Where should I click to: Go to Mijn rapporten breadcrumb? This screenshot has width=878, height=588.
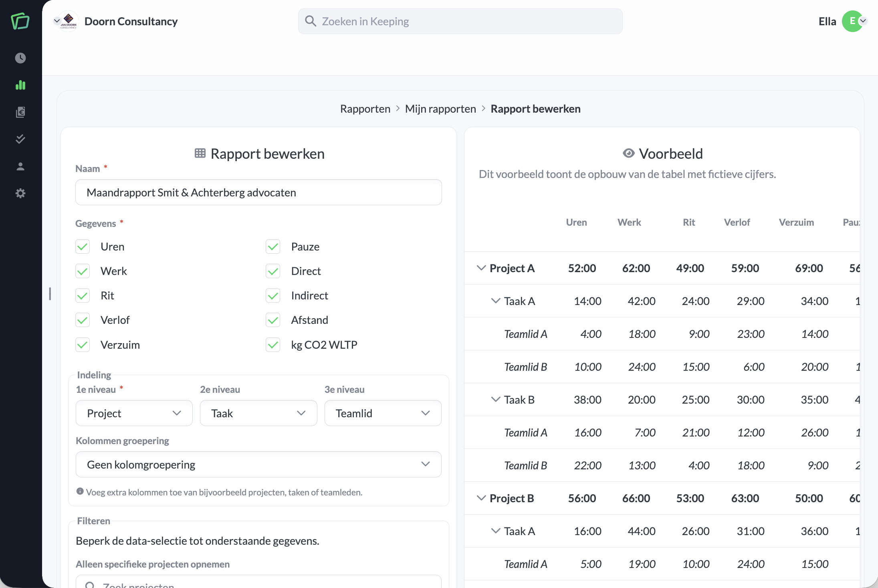(440, 109)
